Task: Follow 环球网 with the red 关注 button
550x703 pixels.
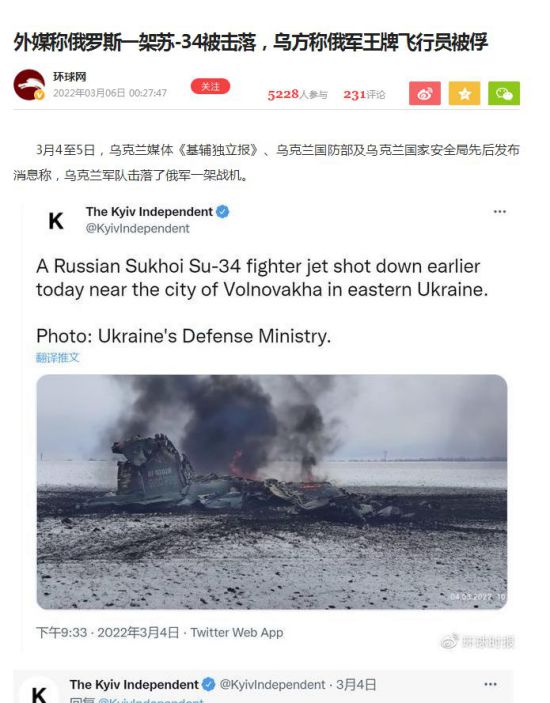Action: [x=210, y=86]
